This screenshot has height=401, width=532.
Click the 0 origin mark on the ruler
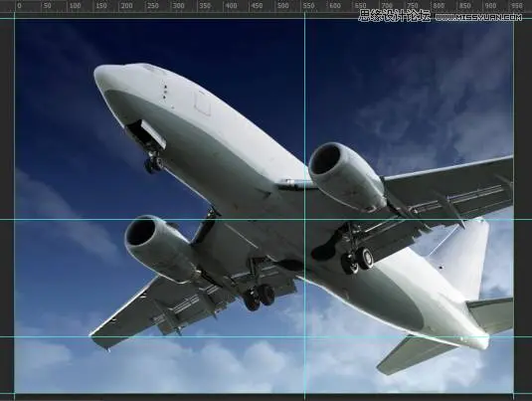pyautogui.click(x=19, y=6)
